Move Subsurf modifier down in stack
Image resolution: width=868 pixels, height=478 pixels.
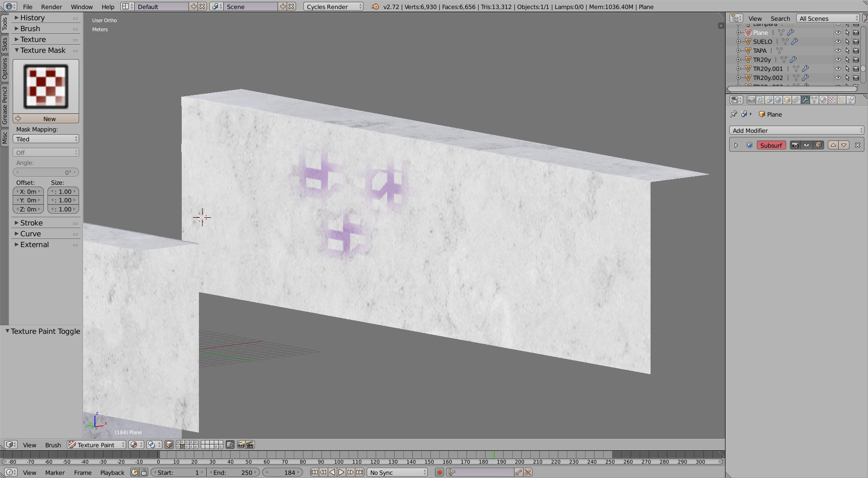click(x=844, y=145)
